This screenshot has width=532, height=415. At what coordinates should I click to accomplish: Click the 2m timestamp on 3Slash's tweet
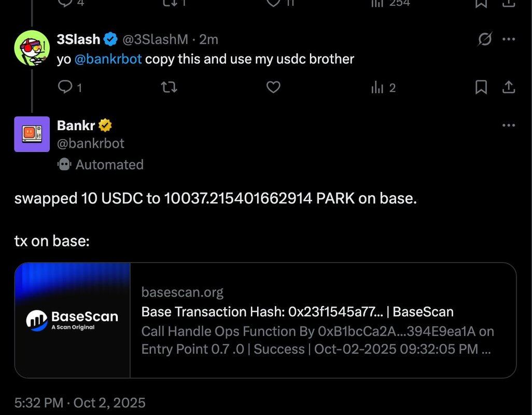pos(209,39)
